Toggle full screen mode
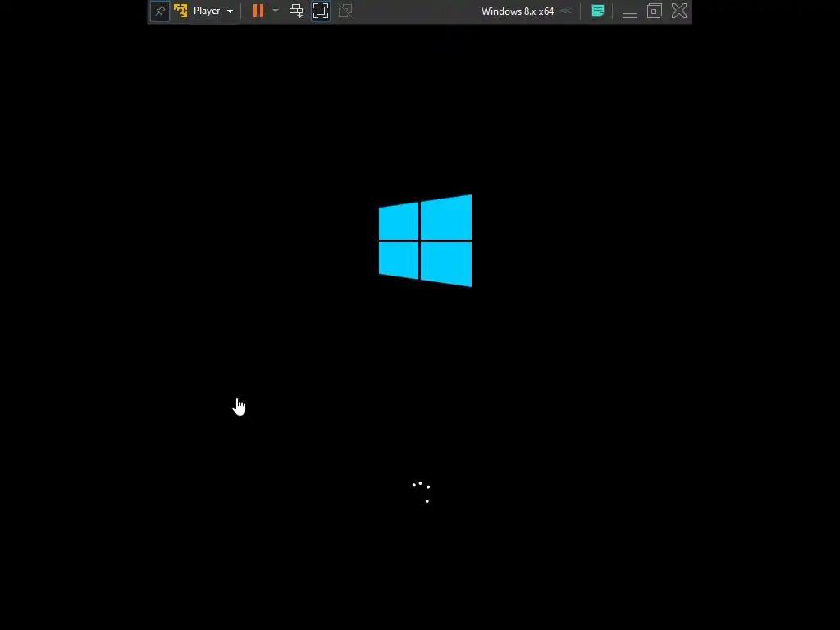The height and width of the screenshot is (630, 840). tap(321, 11)
